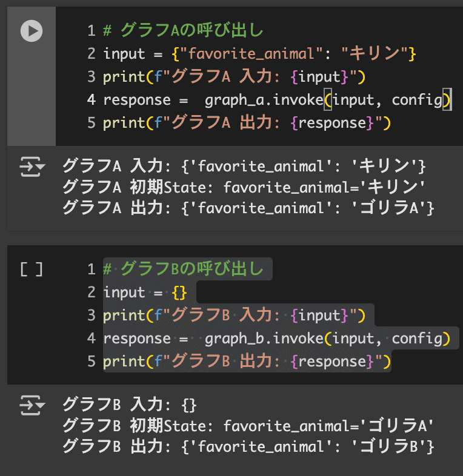Click the line print(f"グラフB 入力: {input}")
Screen dimensions: 463x476
click(235, 315)
